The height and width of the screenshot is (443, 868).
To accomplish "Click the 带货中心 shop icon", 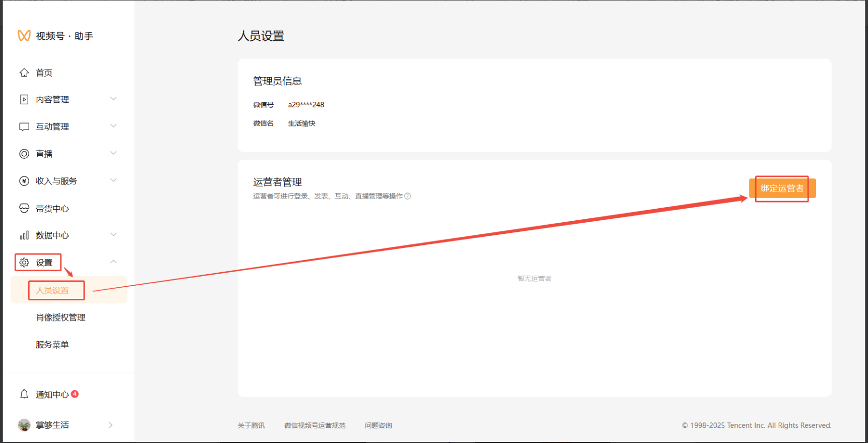I will click(24, 208).
